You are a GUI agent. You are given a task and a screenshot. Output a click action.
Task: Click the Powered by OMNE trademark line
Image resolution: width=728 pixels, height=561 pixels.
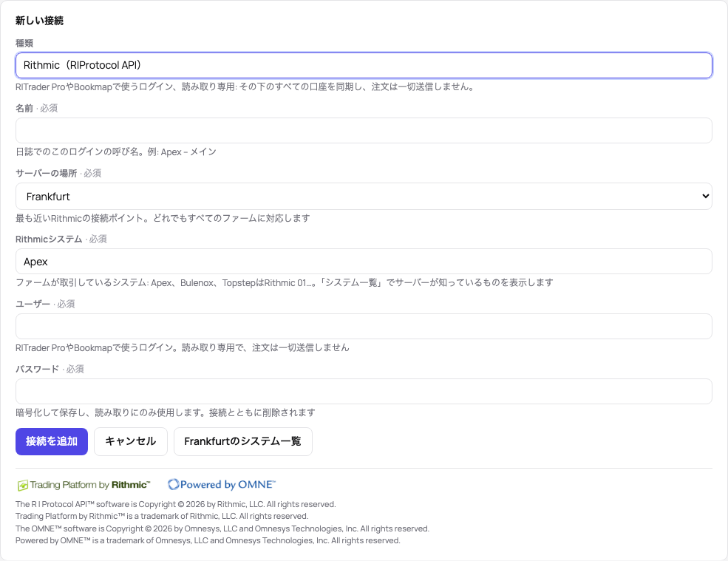(208, 540)
